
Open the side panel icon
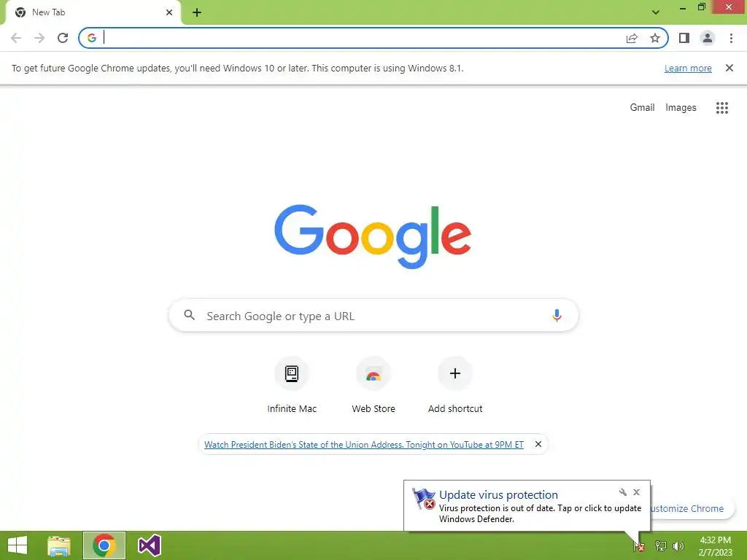(684, 38)
